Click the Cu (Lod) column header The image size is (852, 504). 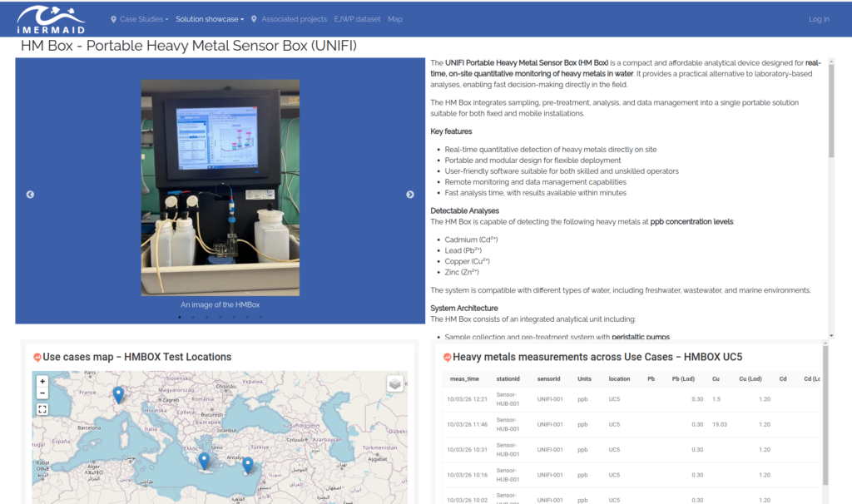(x=750, y=379)
